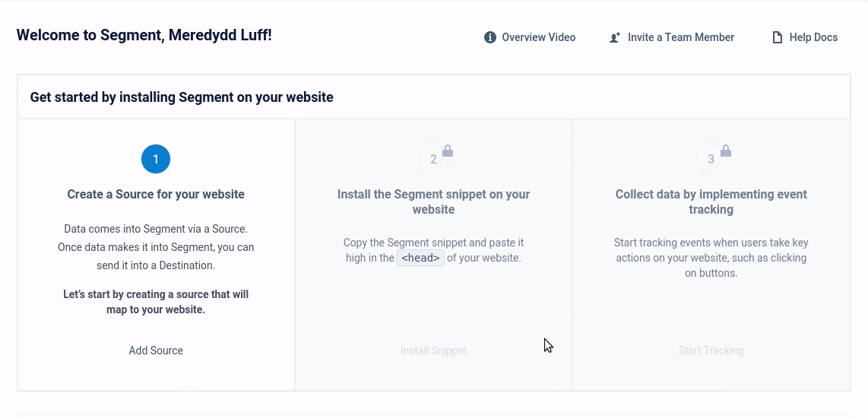Open the Help Docs link
This screenshot has height=419, width=868.
point(813,37)
